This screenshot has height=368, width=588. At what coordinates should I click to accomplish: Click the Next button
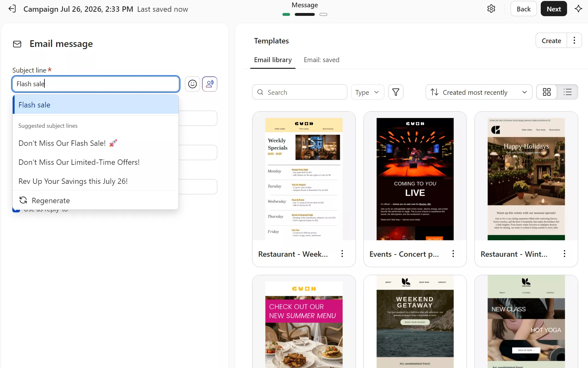pos(554,9)
